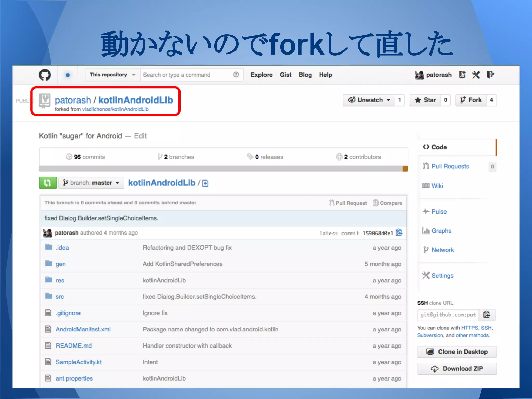Open the gen folder

point(61,264)
